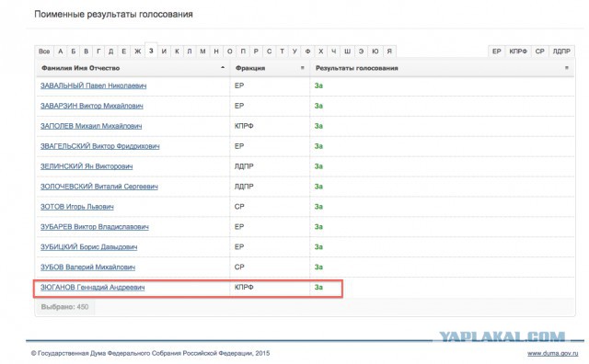Open ЗЮГАНОВ Геннадий Андреевич link
The height and width of the screenshot is (364, 589).
(x=92, y=287)
